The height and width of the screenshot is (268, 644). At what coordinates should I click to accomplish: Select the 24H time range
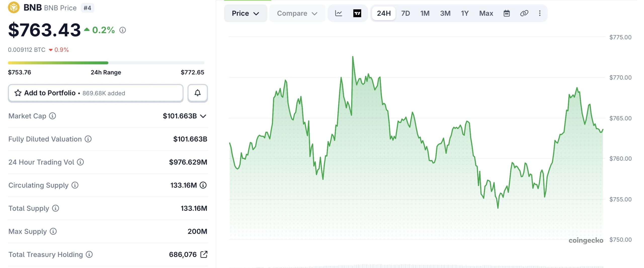click(384, 13)
